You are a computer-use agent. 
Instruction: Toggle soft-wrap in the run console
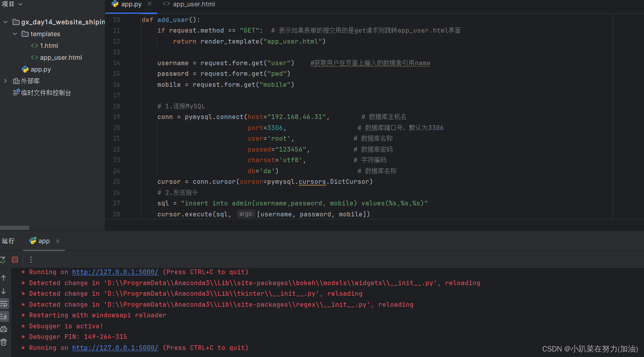tap(4, 304)
